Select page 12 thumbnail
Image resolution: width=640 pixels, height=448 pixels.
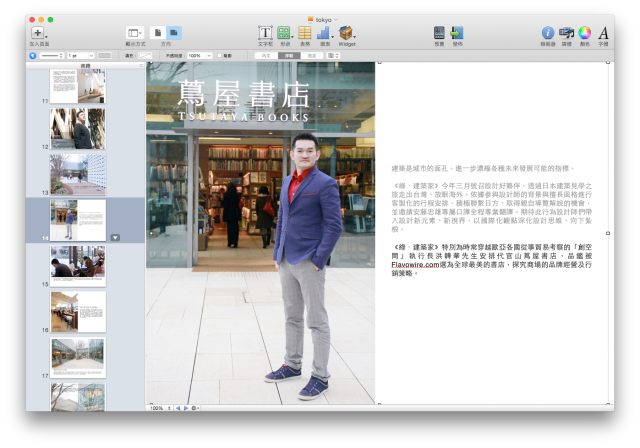(78, 129)
